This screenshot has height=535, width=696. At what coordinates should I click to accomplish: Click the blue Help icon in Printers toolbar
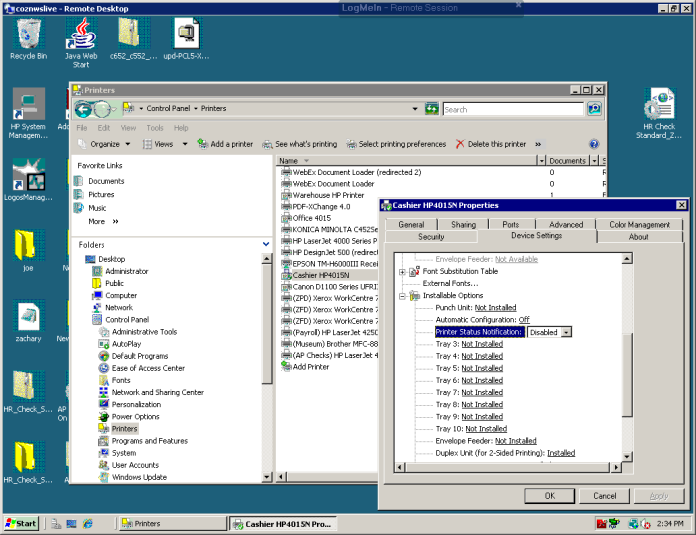(594, 144)
